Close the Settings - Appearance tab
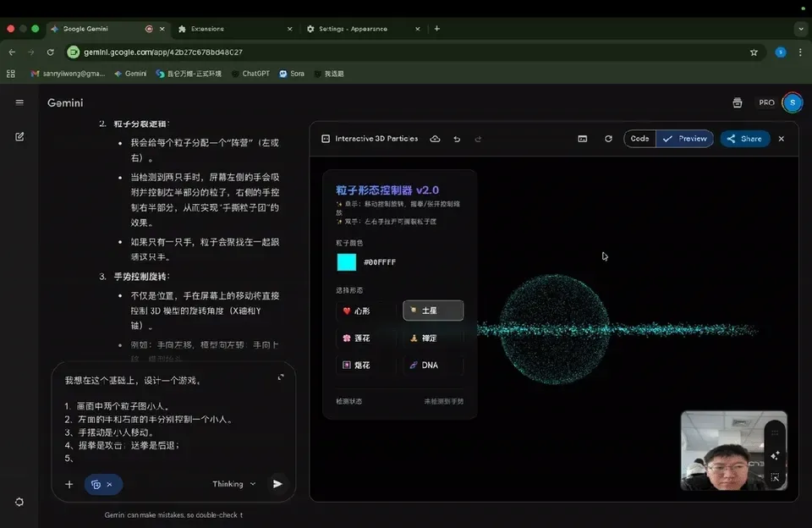 417,29
